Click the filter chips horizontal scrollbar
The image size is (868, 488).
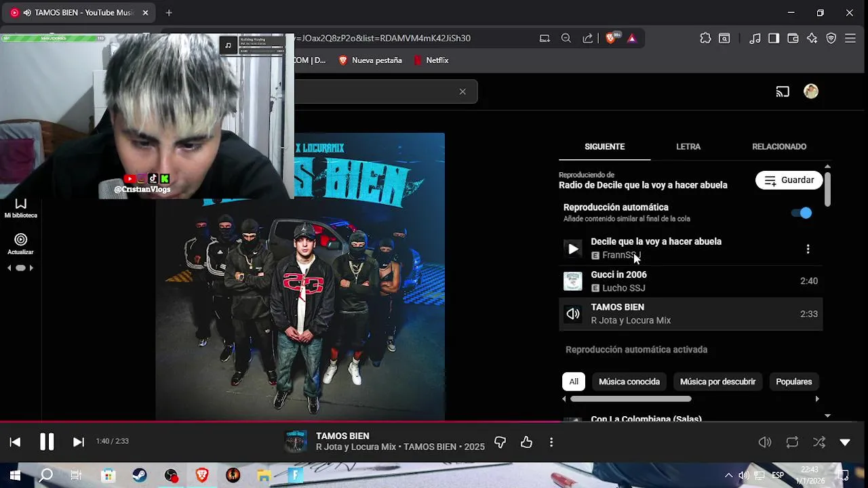tap(630, 399)
